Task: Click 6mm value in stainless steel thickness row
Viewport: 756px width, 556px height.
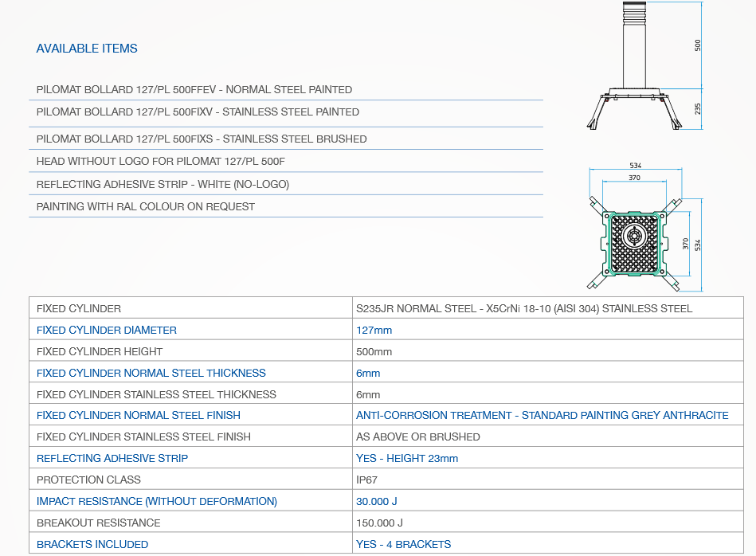Action: [368, 394]
